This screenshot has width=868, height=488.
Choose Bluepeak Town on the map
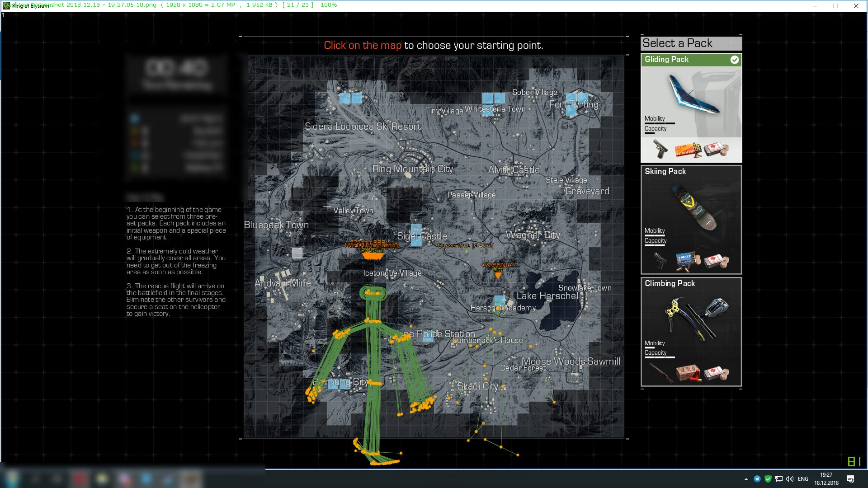point(276,225)
